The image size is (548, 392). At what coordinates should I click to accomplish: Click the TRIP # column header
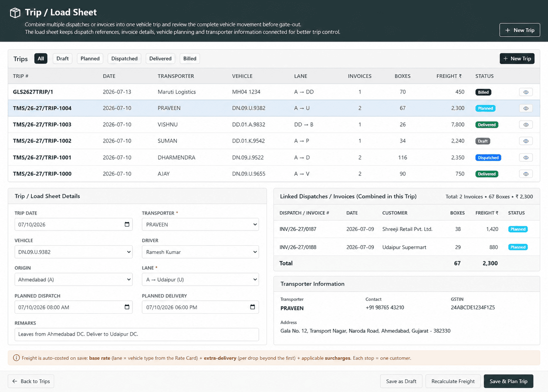tap(21, 76)
